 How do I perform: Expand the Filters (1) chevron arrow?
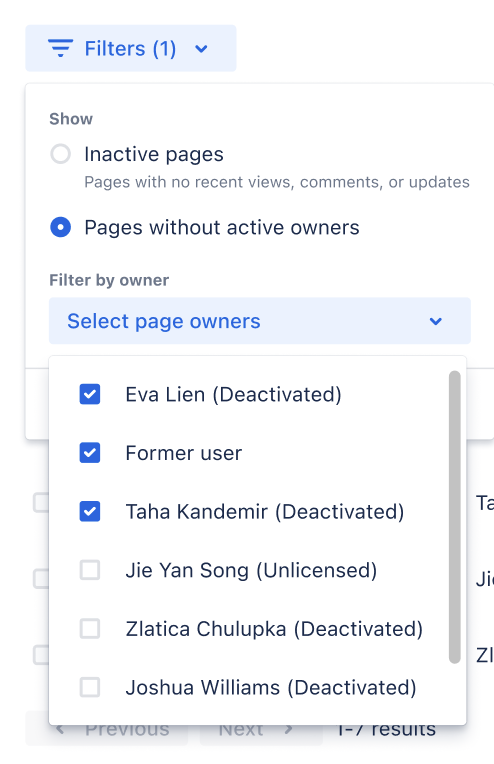201,49
